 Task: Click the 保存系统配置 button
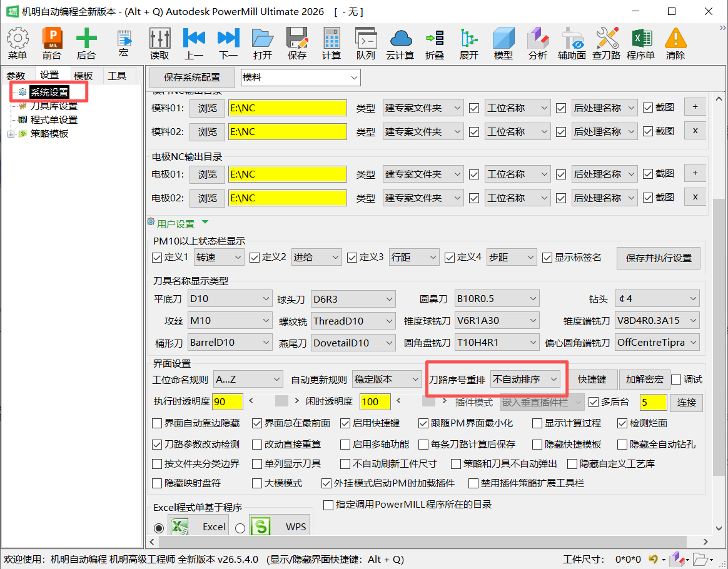(x=192, y=78)
